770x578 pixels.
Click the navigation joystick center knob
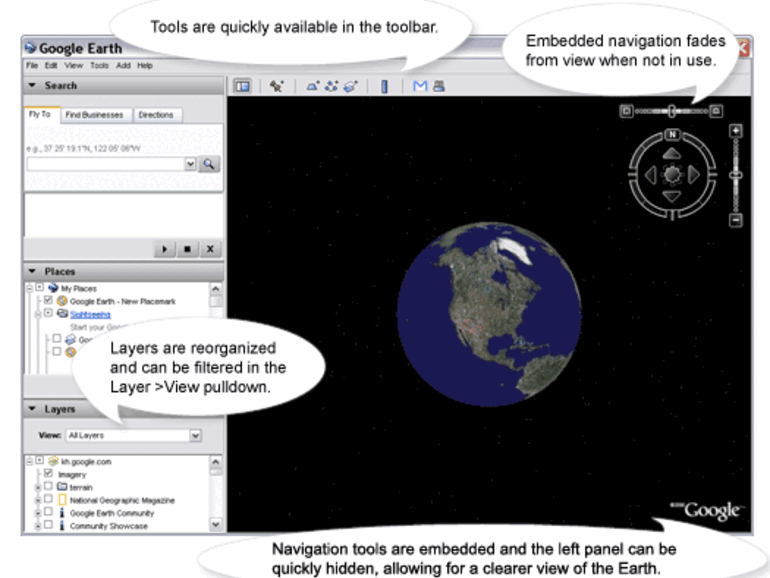click(x=672, y=174)
